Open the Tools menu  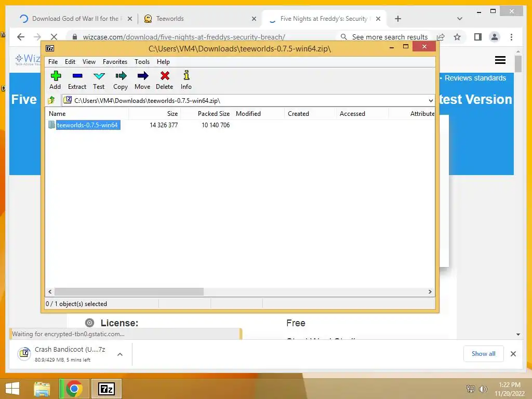point(142,62)
